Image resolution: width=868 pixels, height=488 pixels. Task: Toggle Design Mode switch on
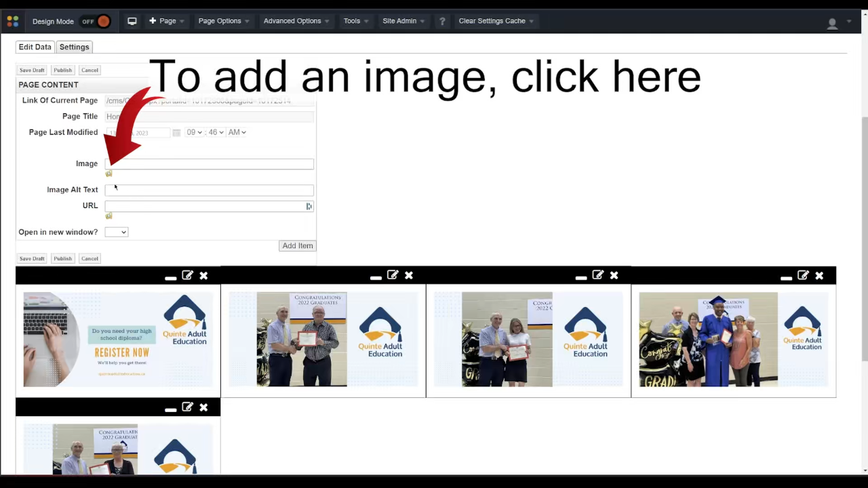(x=96, y=21)
